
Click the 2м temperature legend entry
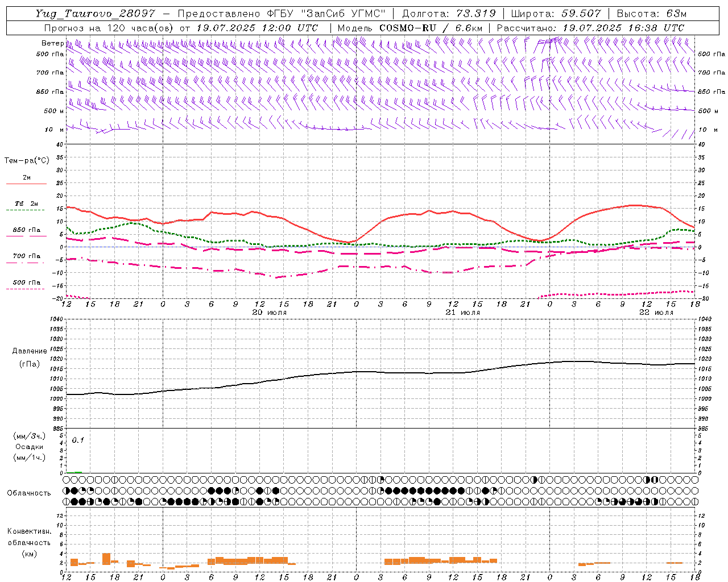(27, 177)
